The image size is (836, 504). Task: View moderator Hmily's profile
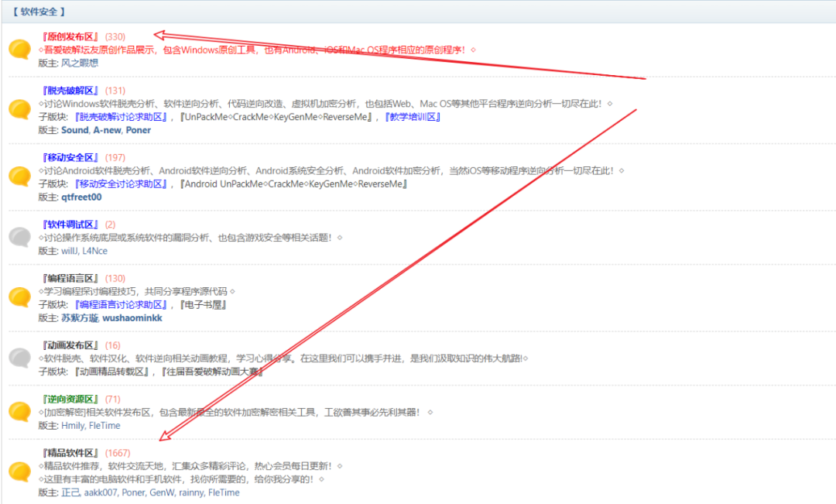coord(73,425)
